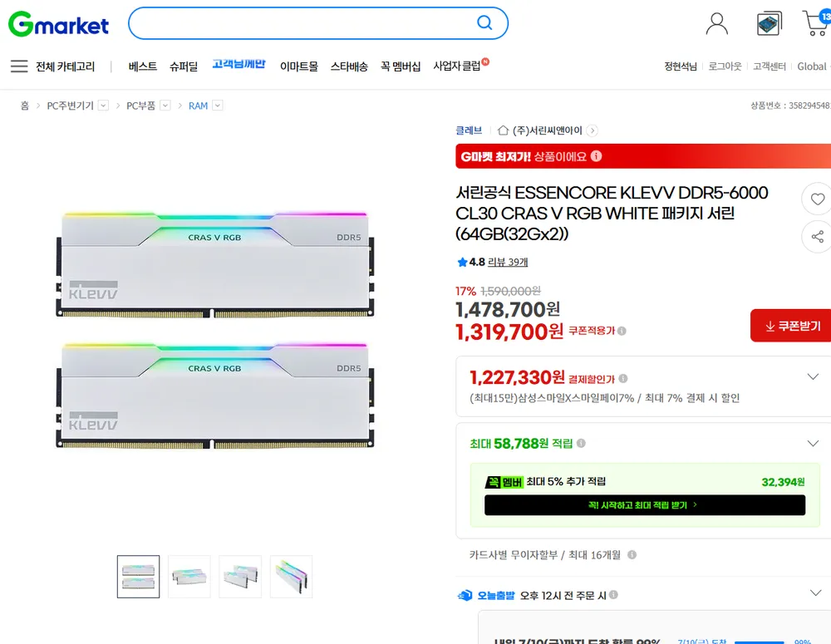This screenshot has width=831, height=644.
Task: Click RAM breadcrumb link
Action: [199, 106]
